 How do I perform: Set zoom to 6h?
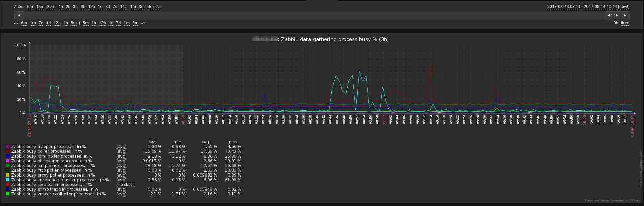pyautogui.click(x=83, y=7)
